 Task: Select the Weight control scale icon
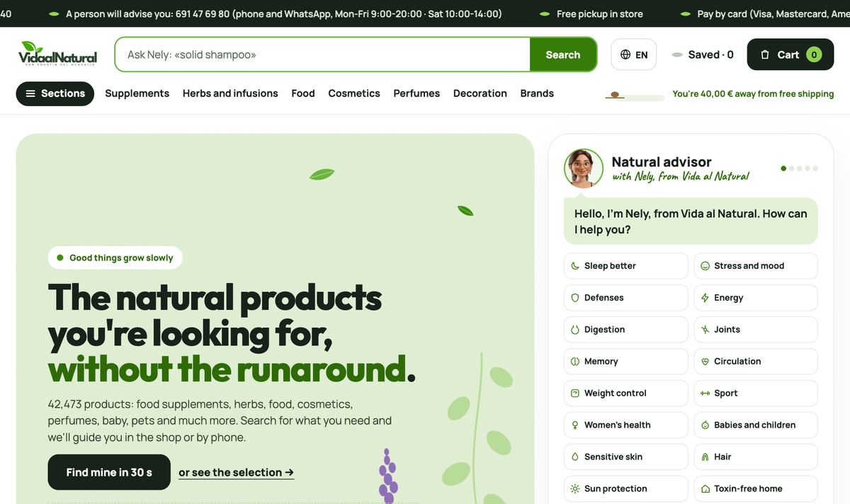tap(575, 394)
